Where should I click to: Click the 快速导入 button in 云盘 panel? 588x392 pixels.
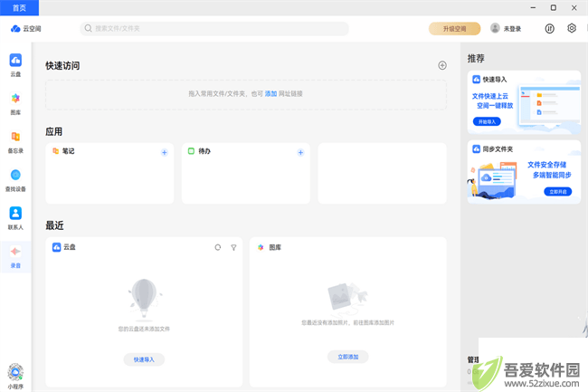[144, 359]
